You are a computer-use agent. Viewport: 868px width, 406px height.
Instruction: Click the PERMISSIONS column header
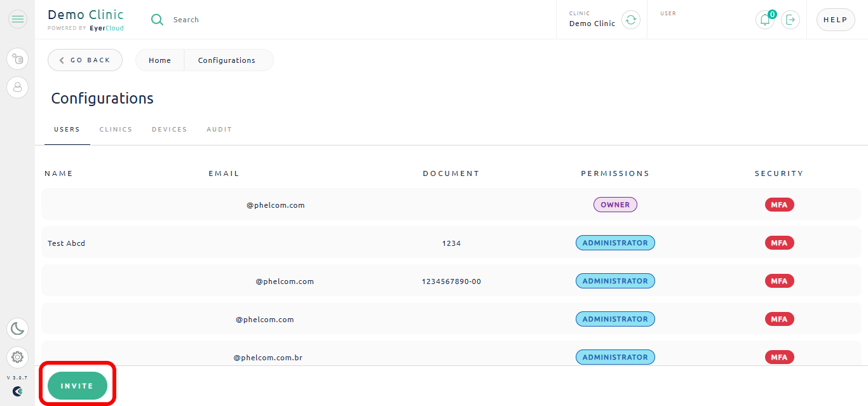(x=615, y=173)
